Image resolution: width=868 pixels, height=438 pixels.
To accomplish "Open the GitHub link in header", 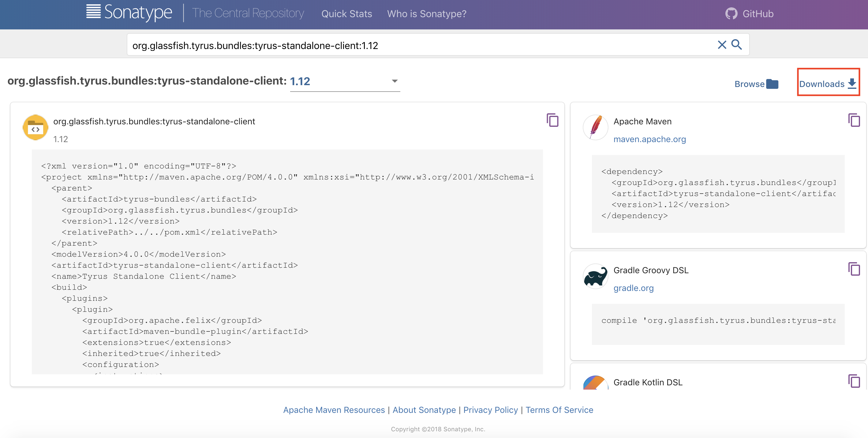I will click(749, 13).
